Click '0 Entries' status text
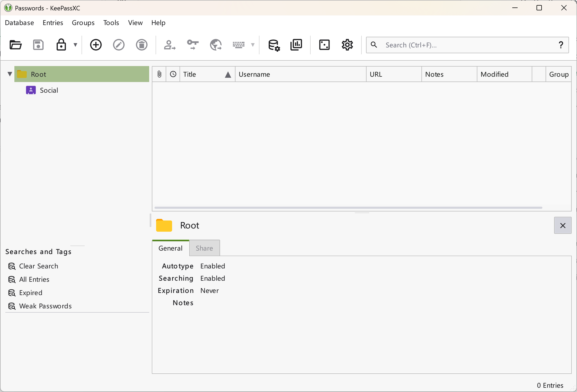Viewport: 577px width, 392px height. tap(550, 385)
